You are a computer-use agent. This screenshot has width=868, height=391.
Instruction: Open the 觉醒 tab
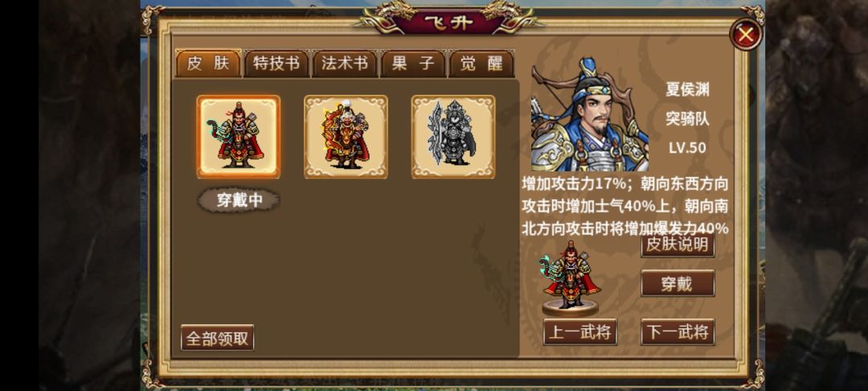pyautogui.click(x=481, y=64)
